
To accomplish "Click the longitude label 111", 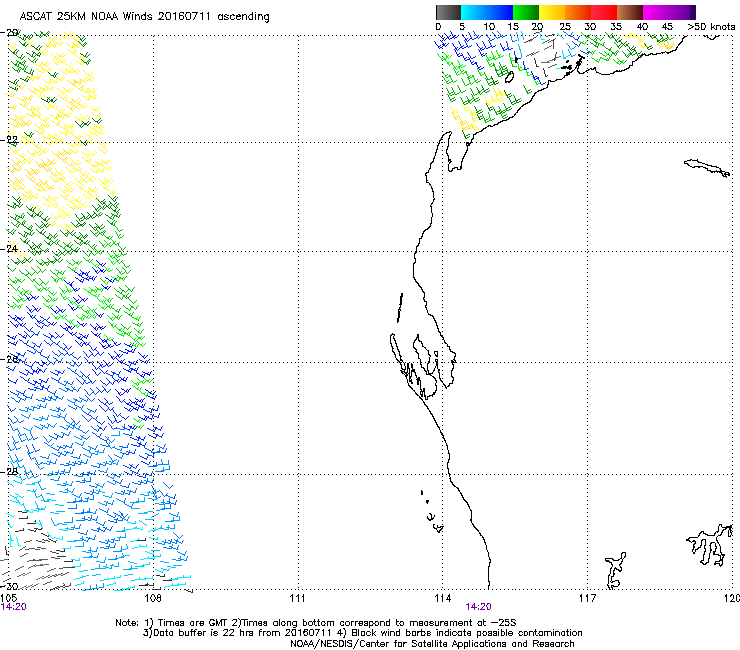I will click(297, 599).
